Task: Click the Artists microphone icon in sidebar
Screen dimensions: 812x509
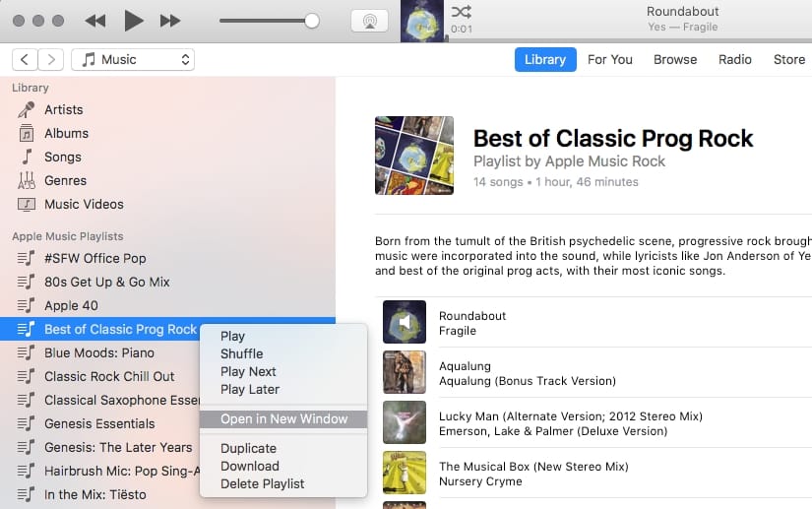Action: click(27, 109)
